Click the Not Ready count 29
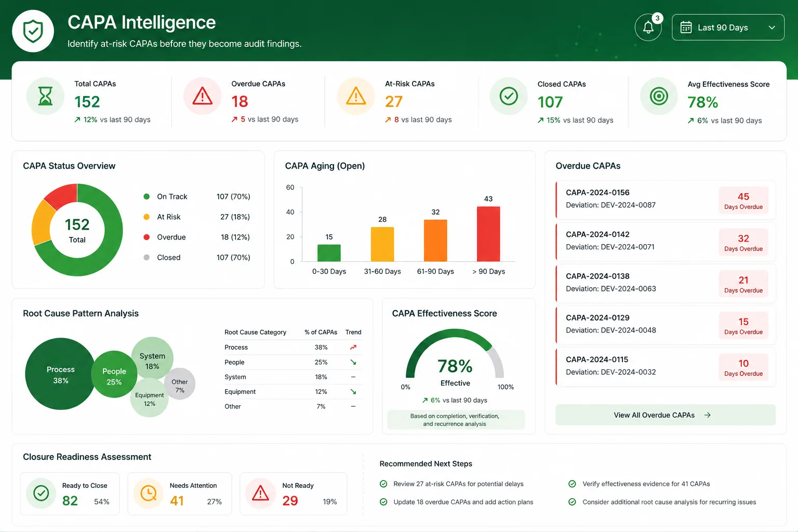 tap(290, 501)
